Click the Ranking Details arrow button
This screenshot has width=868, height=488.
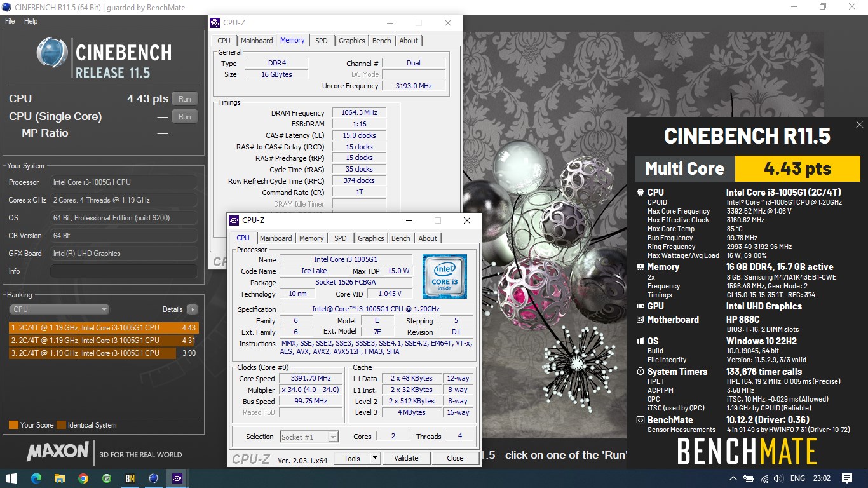pyautogui.click(x=192, y=309)
